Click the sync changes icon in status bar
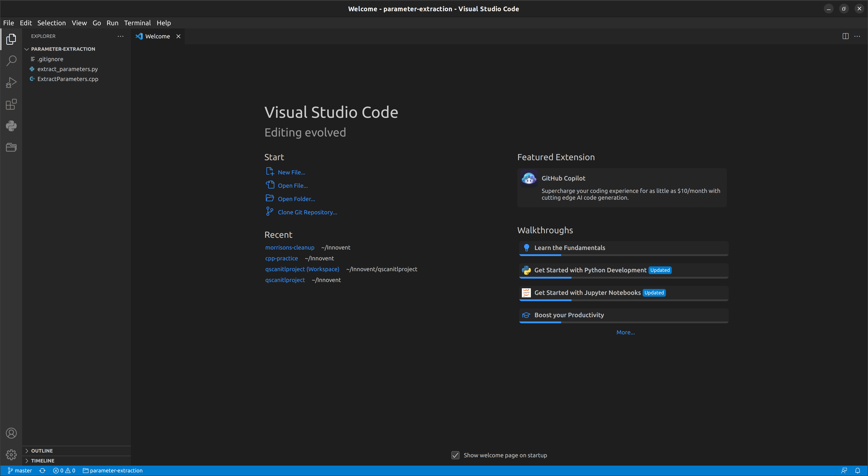This screenshot has width=868, height=476. [x=42, y=470]
